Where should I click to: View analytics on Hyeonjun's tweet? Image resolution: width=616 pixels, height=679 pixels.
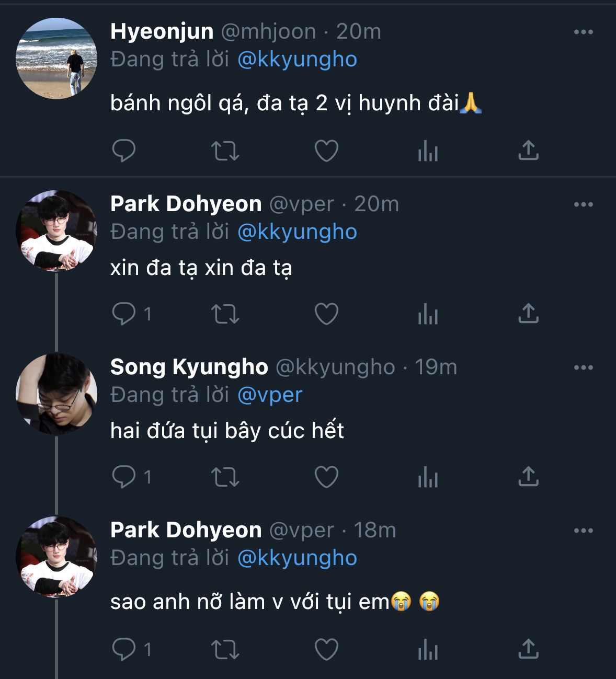(x=427, y=151)
